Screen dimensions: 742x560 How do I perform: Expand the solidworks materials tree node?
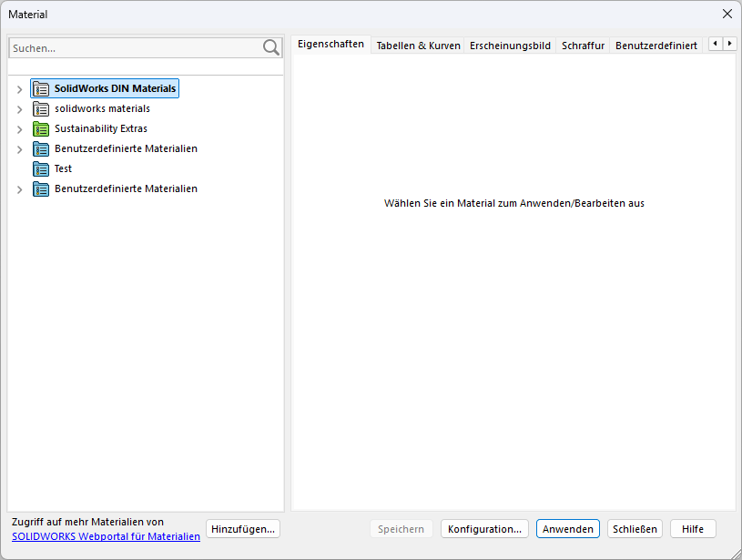(x=19, y=108)
